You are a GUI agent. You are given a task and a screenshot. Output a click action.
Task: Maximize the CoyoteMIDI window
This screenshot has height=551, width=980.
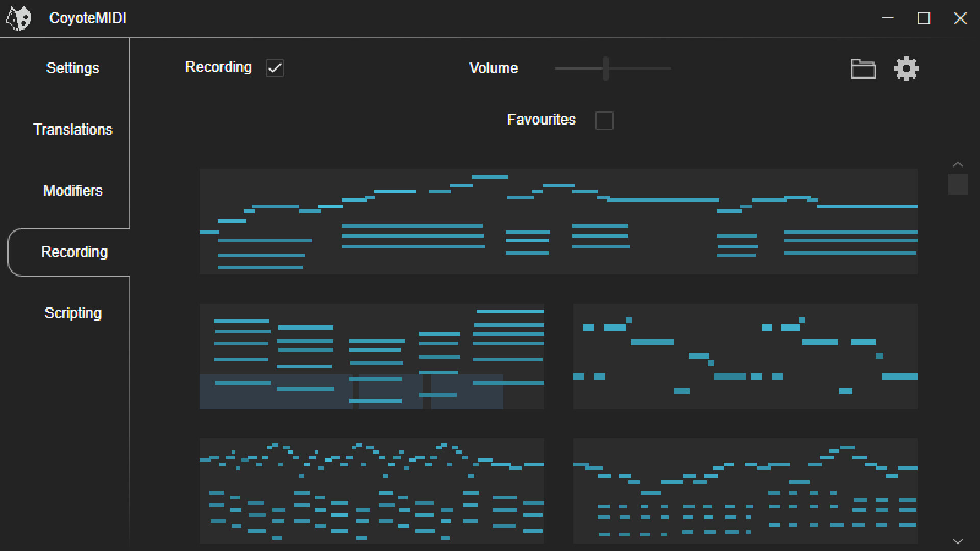click(x=924, y=18)
